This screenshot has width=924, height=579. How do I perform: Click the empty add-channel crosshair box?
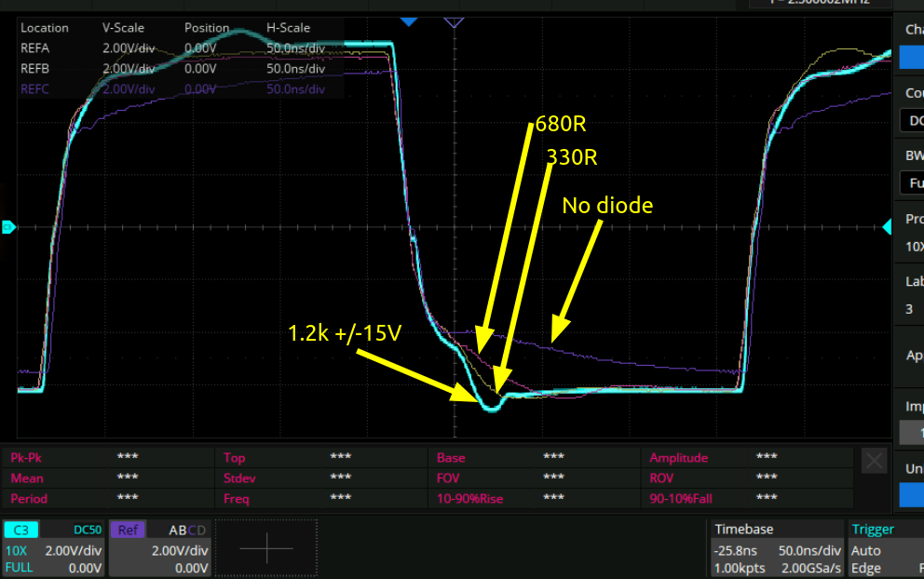[266, 548]
